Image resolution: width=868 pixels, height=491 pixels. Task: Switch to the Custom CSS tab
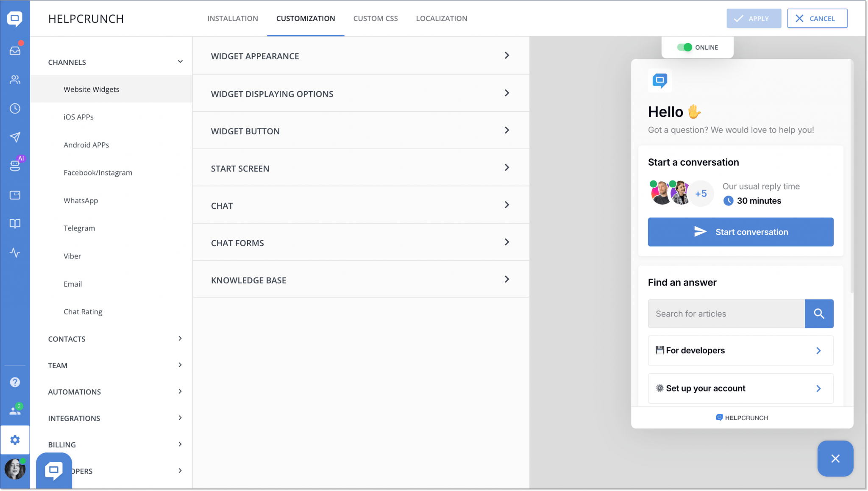point(375,19)
